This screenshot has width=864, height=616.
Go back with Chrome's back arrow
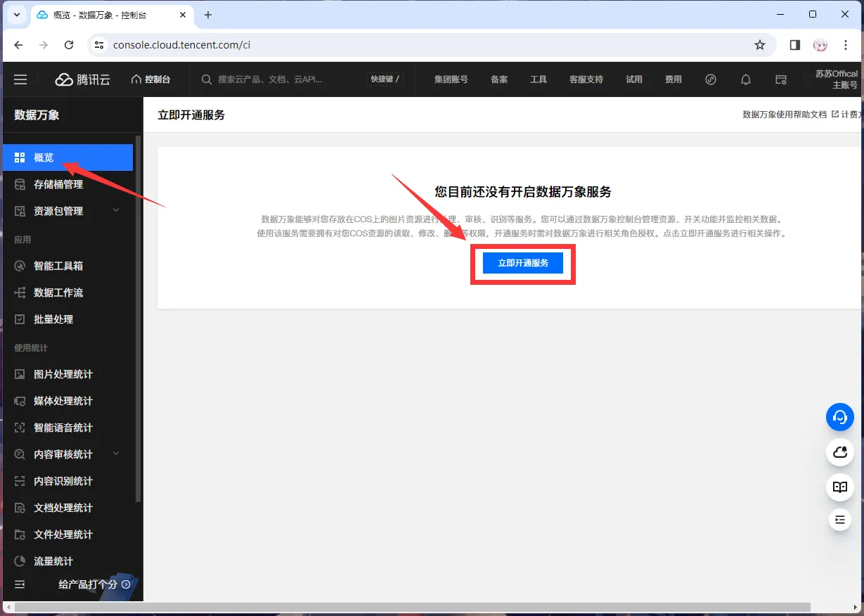(x=18, y=45)
